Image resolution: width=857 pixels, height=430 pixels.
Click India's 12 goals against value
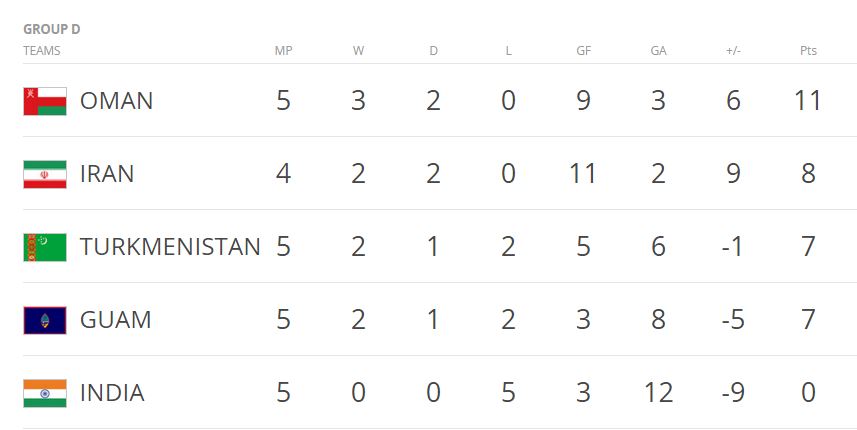coord(658,393)
